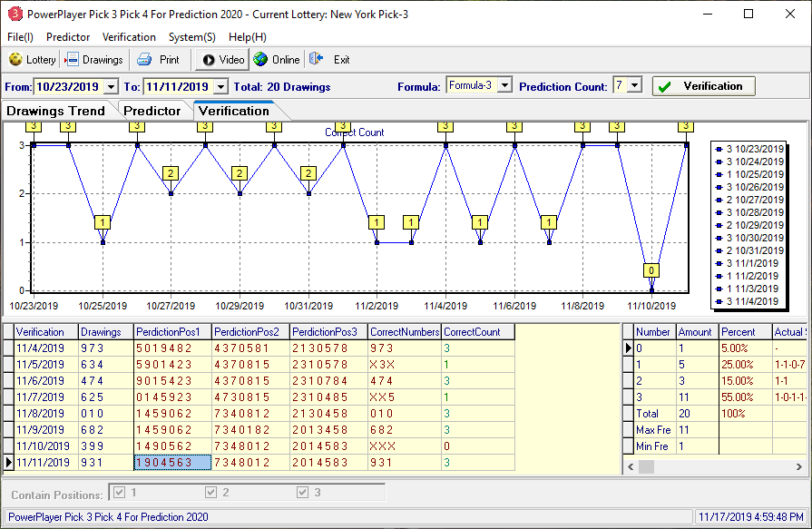Screen dimensions: 812x529
Task: Select the Number 0 row indicator arrow
Action: coord(628,348)
